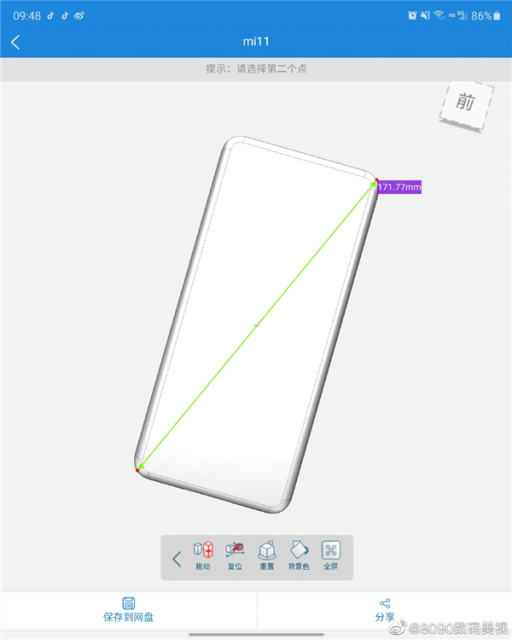
Task: Collapse the toolbar with left chevron
Action: pos(177,559)
